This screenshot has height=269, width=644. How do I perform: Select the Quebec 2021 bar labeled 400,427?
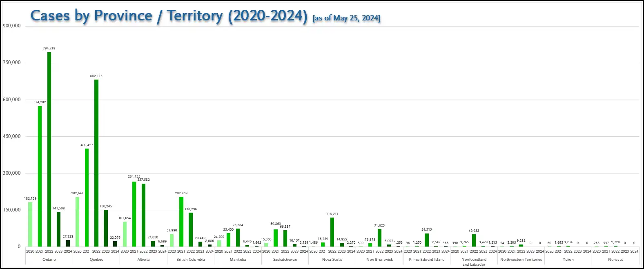click(x=87, y=197)
